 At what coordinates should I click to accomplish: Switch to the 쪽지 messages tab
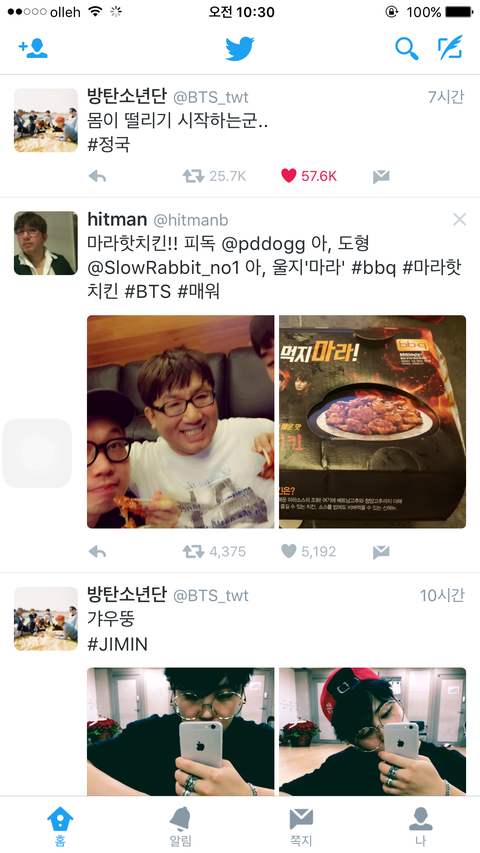[x=300, y=826]
